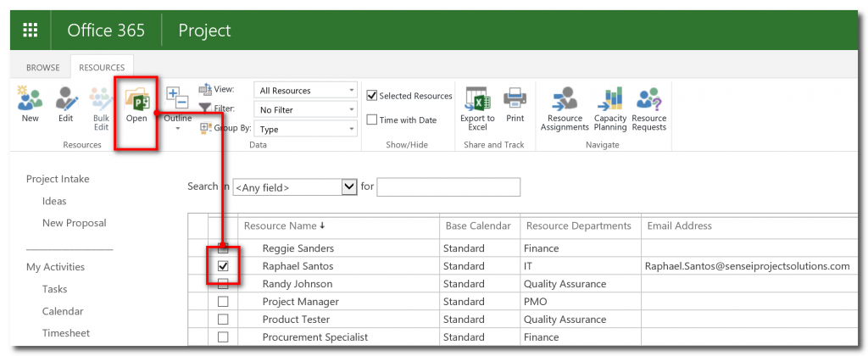Select the Procurement Specialist name cell
Viewport: 868px width, 356px height.
click(x=339, y=337)
